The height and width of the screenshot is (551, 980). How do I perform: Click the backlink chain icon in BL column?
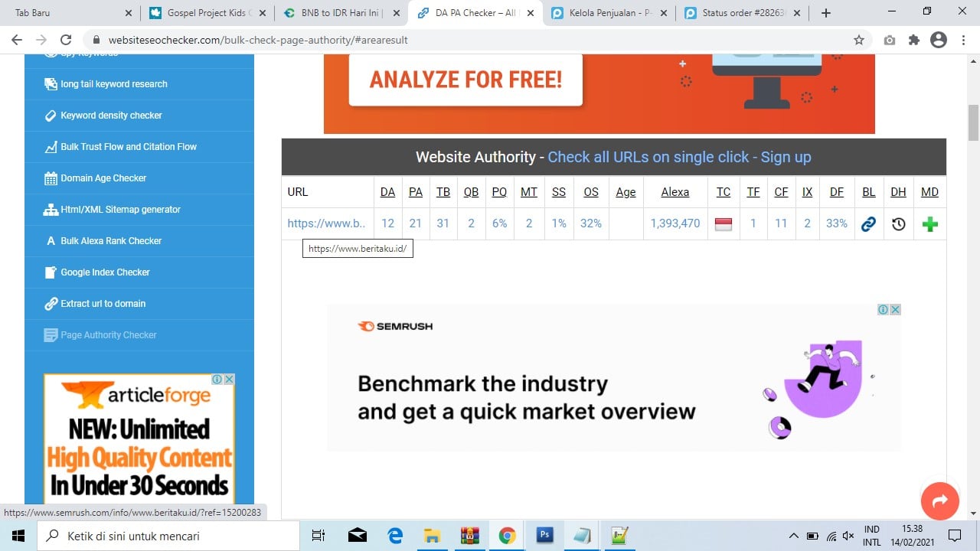click(x=868, y=224)
